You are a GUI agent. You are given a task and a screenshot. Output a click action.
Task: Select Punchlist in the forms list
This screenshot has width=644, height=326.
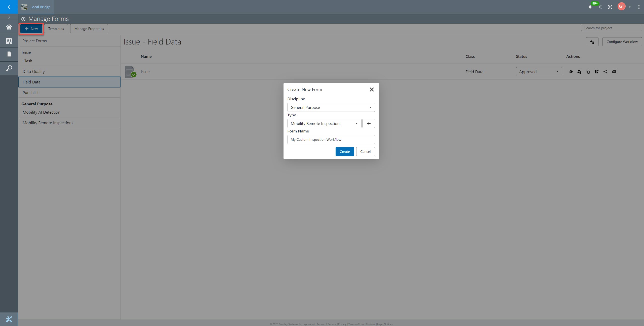(x=31, y=92)
